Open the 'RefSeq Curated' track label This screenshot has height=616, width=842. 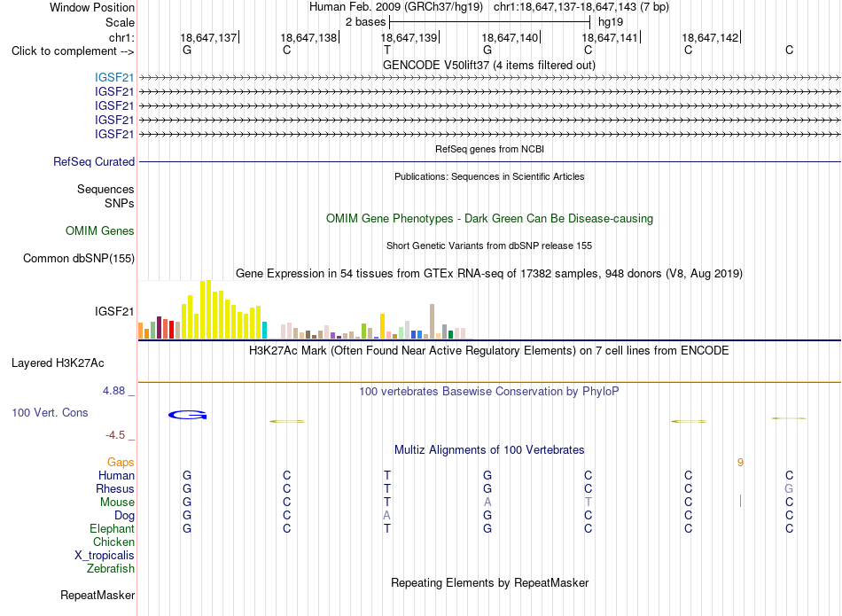click(x=94, y=161)
